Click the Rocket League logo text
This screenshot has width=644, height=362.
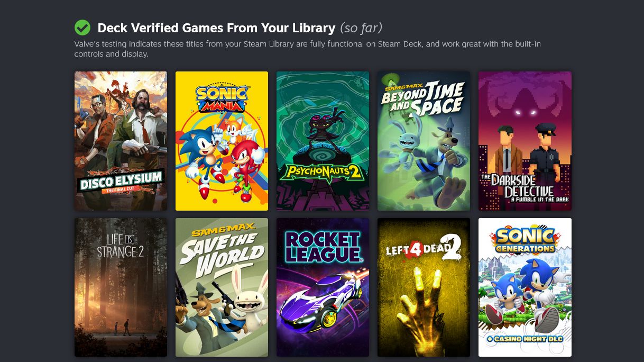(323, 247)
